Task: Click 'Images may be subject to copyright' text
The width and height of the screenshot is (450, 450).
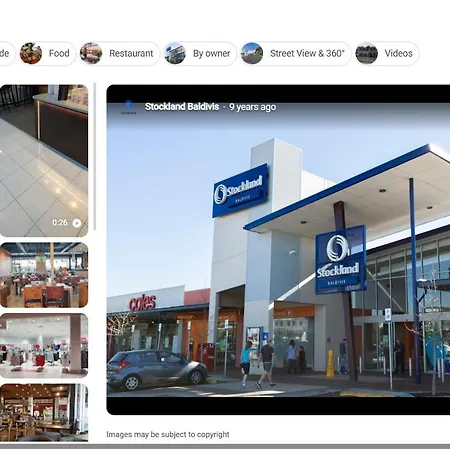Action: tap(168, 434)
